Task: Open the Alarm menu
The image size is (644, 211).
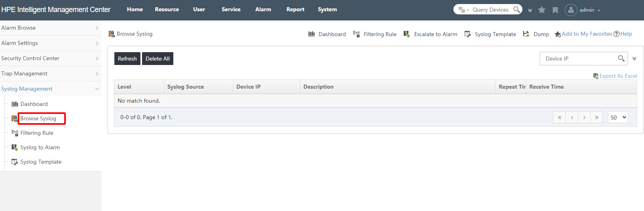Action: 263,9
